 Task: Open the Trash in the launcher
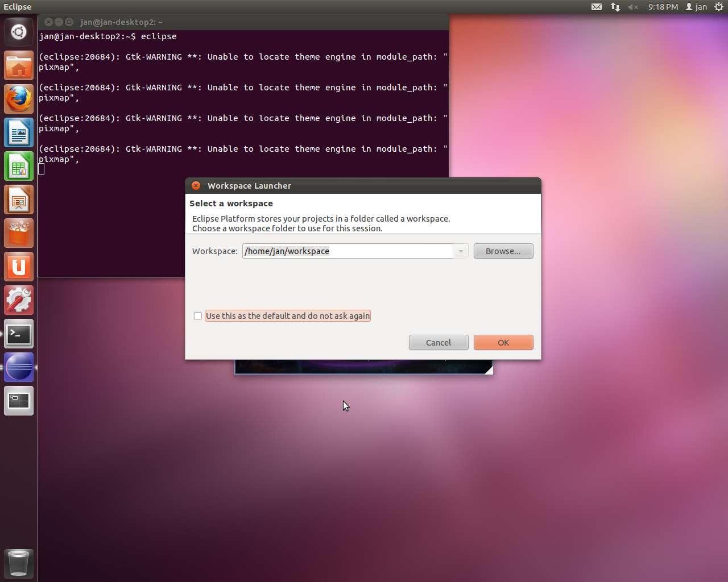[x=19, y=563]
